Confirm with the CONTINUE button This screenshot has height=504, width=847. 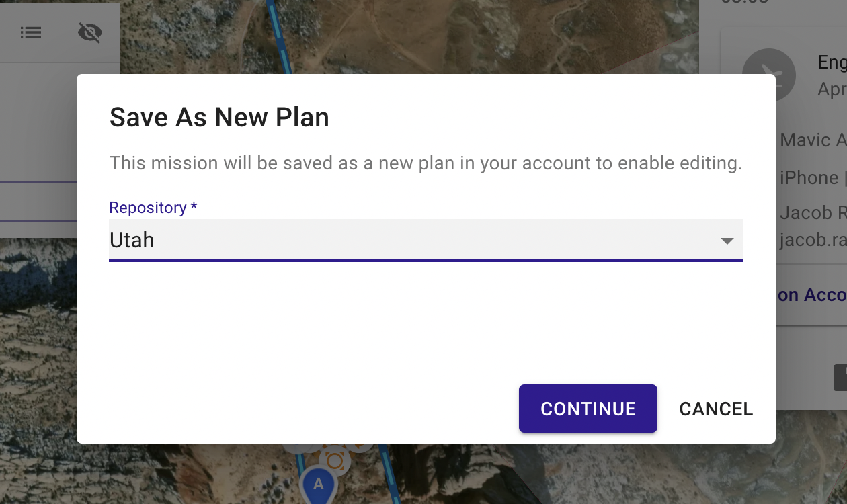[588, 409]
